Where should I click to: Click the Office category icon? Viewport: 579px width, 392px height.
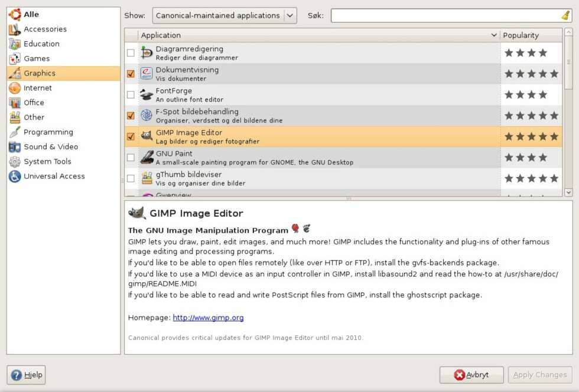[15, 103]
